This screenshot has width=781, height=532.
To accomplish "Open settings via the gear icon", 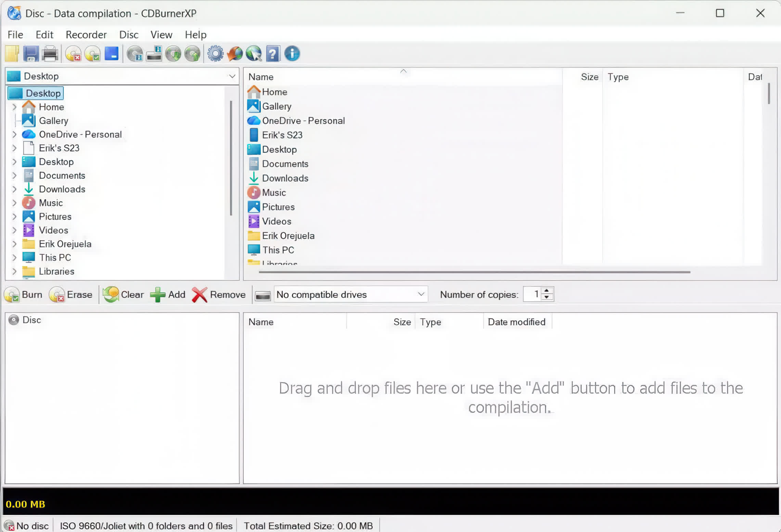I will pyautogui.click(x=216, y=54).
